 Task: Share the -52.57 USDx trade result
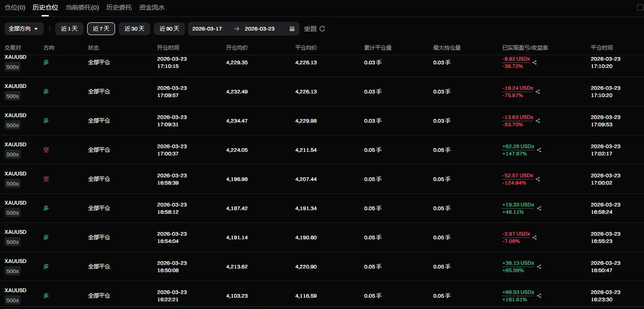pos(538,179)
